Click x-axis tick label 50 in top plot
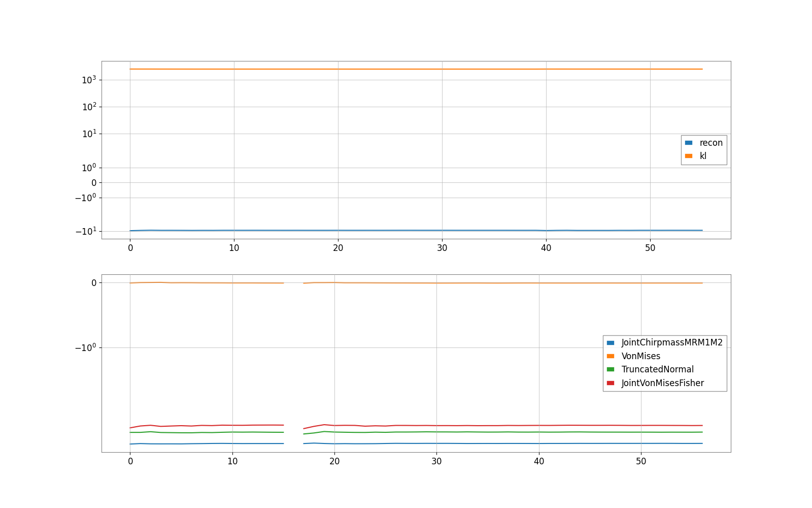The height and width of the screenshot is (508, 812). 650,248
